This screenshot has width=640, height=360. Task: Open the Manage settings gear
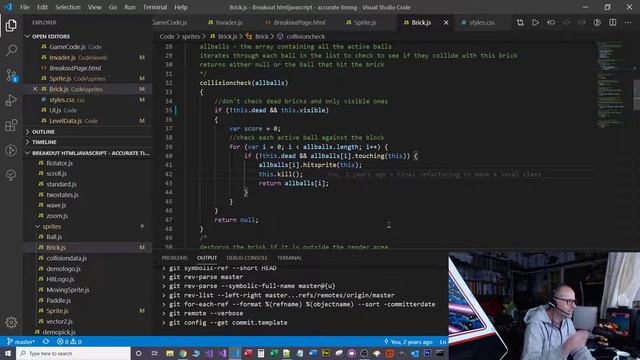tap(11, 322)
